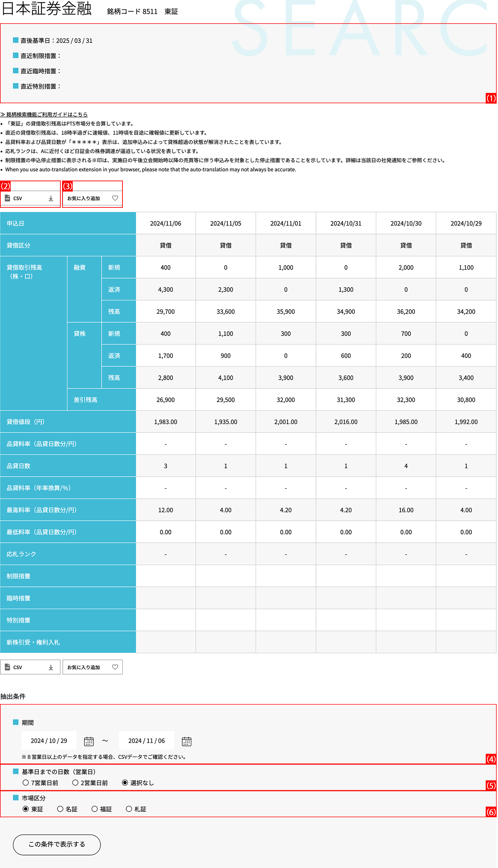Image resolution: width=498 pixels, height=868 pixels.
Task: Click the 最高料率（品貸日数分/円） row header
Action: pyautogui.click(x=68, y=510)
